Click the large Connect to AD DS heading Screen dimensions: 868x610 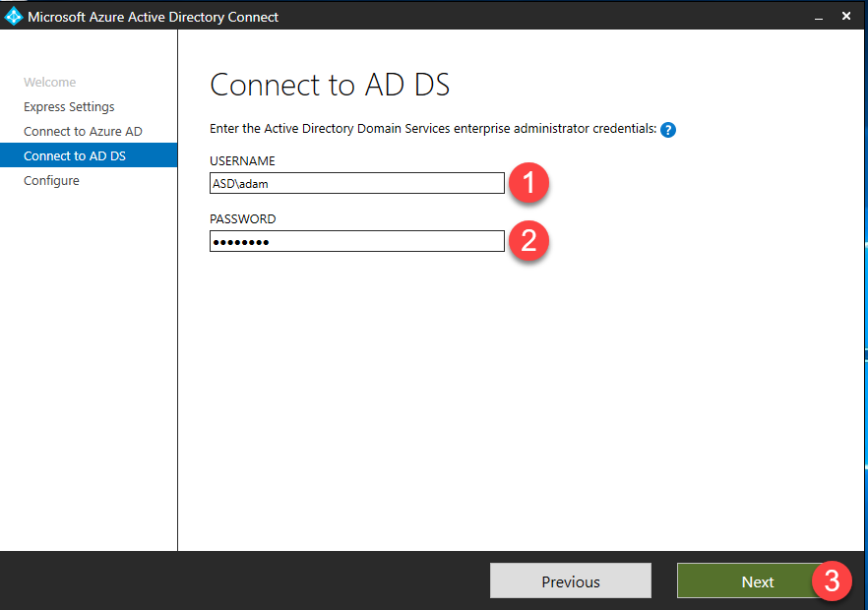[x=330, y=85]
